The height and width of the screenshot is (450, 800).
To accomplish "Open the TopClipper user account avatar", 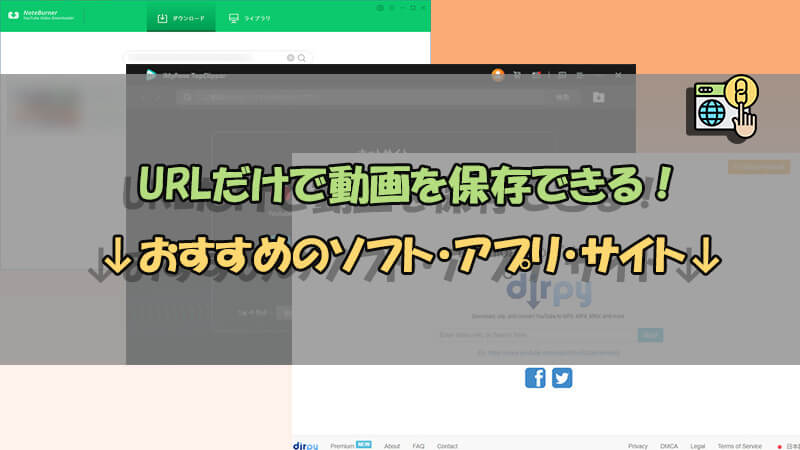I will coord(498,75).
